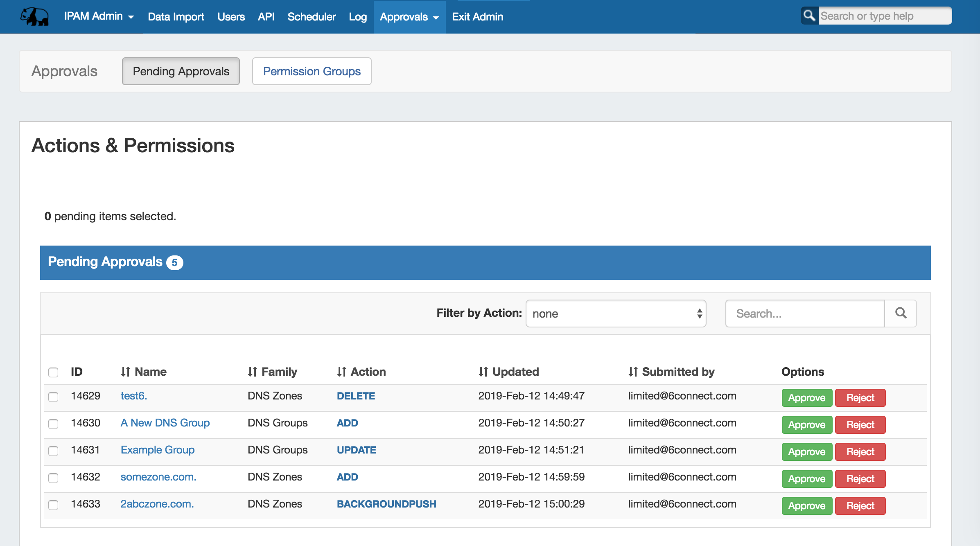Reject the Example Group UPDATE request
This screenshot has height=546, width=980.
coord(860,451)
